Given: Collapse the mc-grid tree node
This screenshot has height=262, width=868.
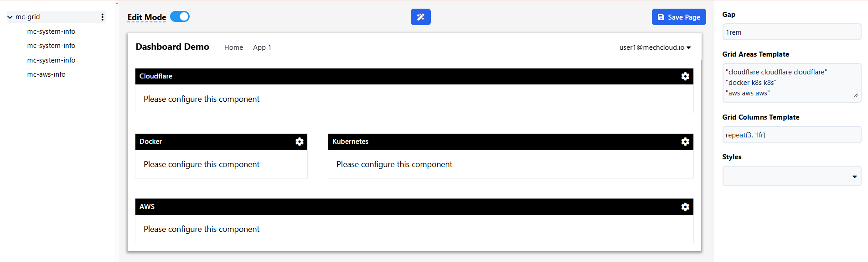Looking at the screenshot, I should 10,17.
